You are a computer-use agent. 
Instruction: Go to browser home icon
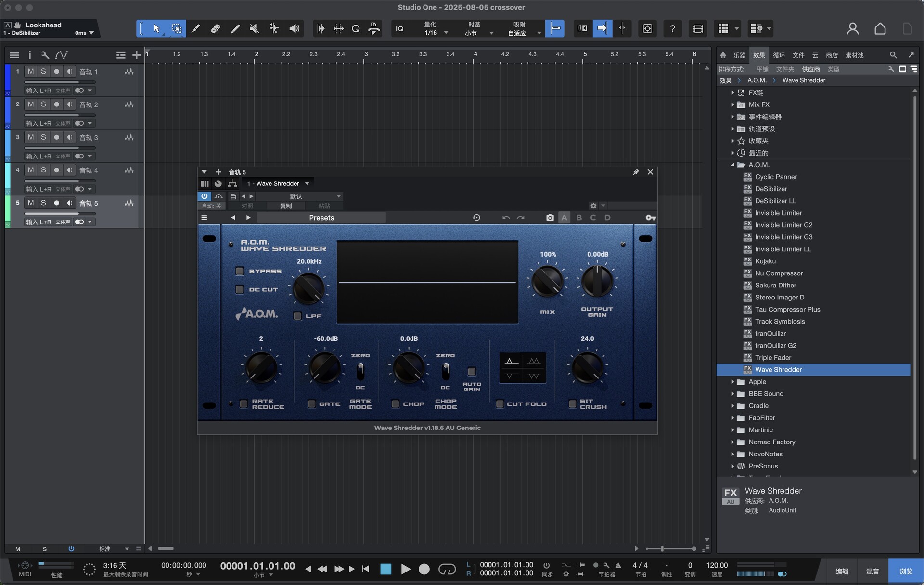pos(723,55)
